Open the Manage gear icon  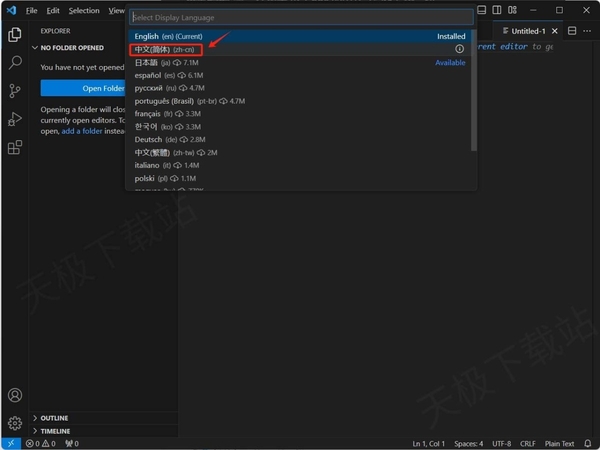[x=15, y=423]
